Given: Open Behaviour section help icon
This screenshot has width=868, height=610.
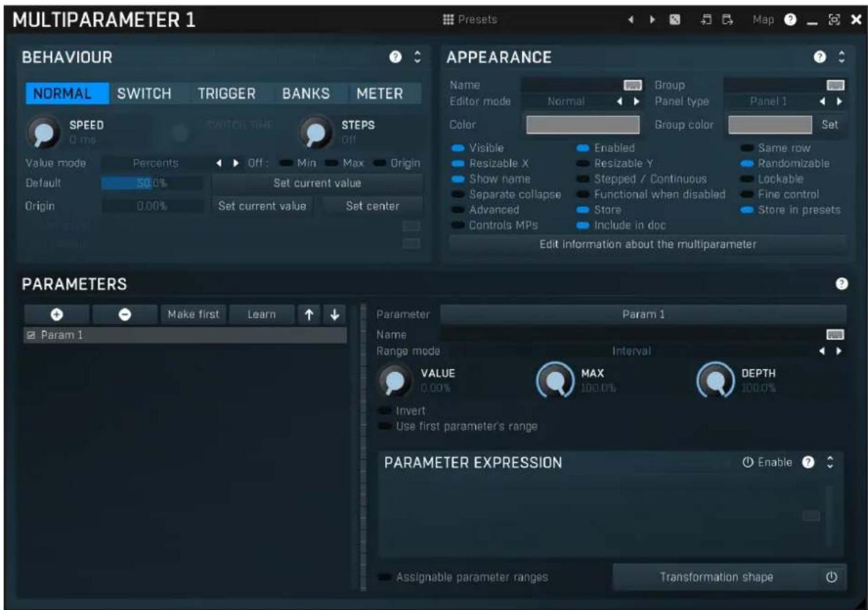Looking at the screenshot, I should click(x=396, y=58).
